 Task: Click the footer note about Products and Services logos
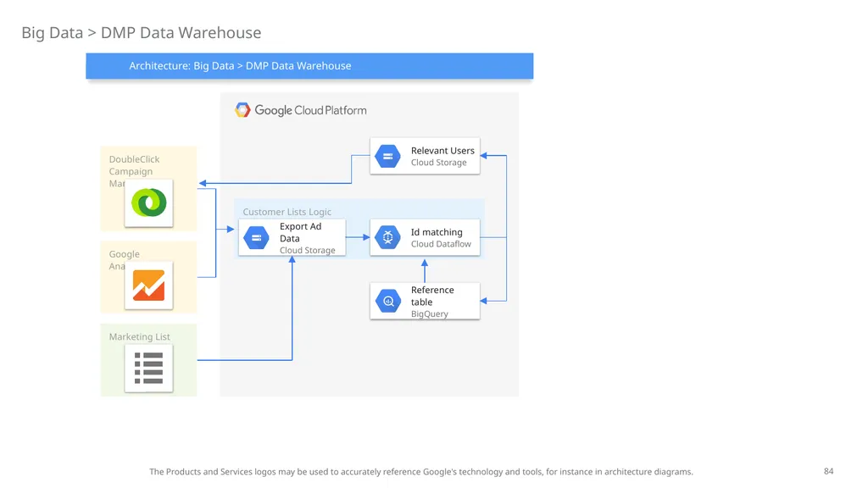click(421, 472)
